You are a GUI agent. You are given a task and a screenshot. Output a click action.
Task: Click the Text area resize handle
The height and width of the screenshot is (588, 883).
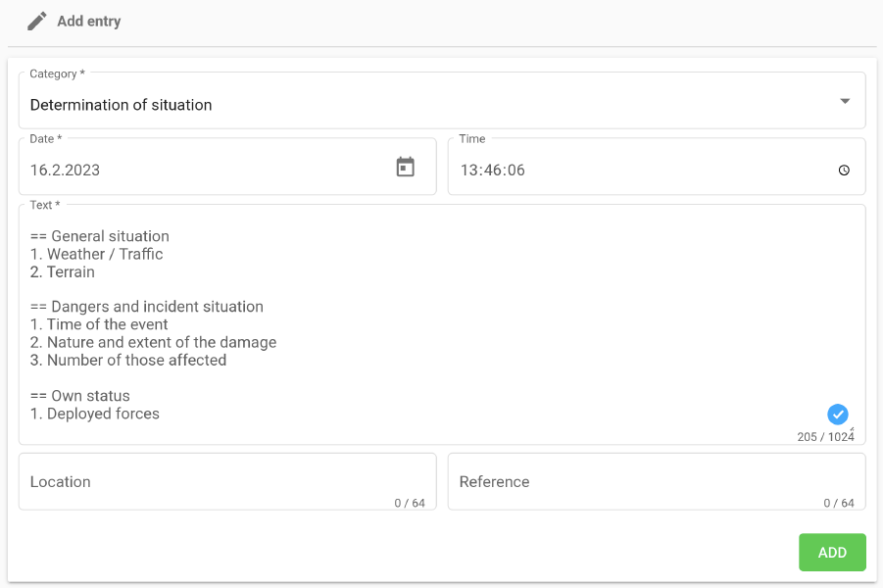click(x=851, y=429)
